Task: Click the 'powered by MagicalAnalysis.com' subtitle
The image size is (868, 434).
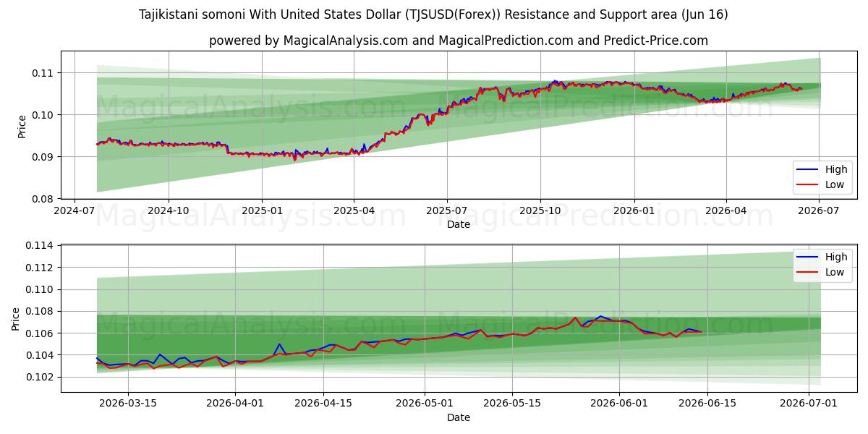Action: (x=459, y=41)
